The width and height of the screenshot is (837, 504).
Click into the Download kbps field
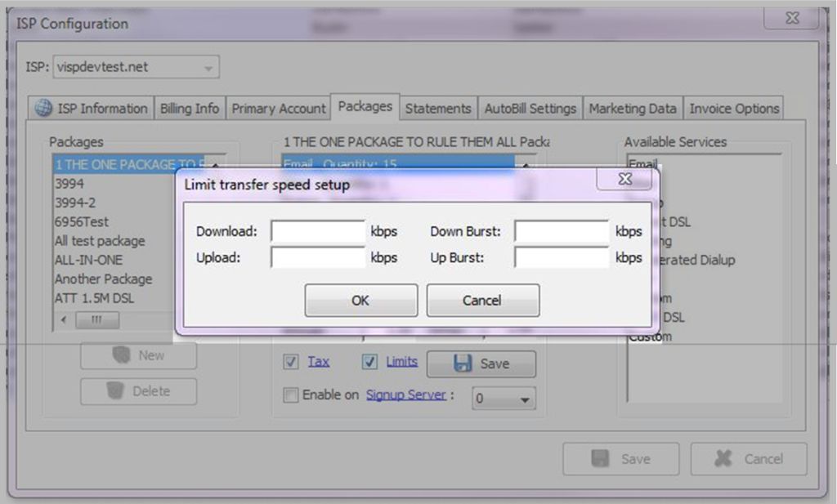(x=318, y=231)
